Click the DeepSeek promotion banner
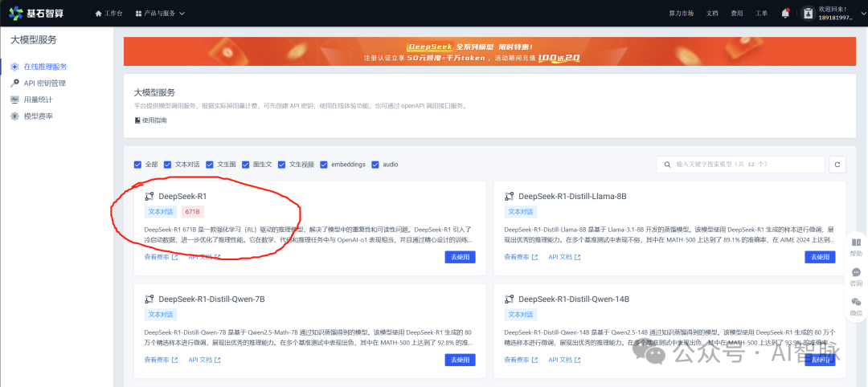 coord(489,51)
